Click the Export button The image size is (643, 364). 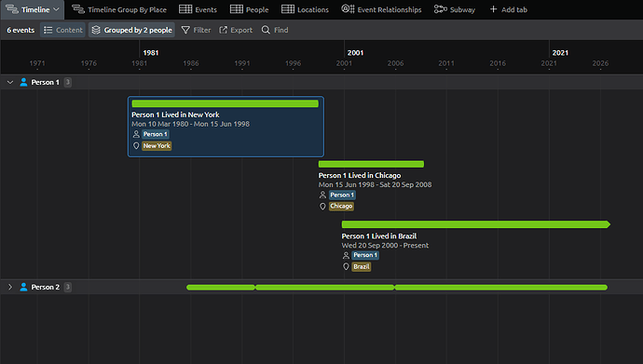click(236, 30)
